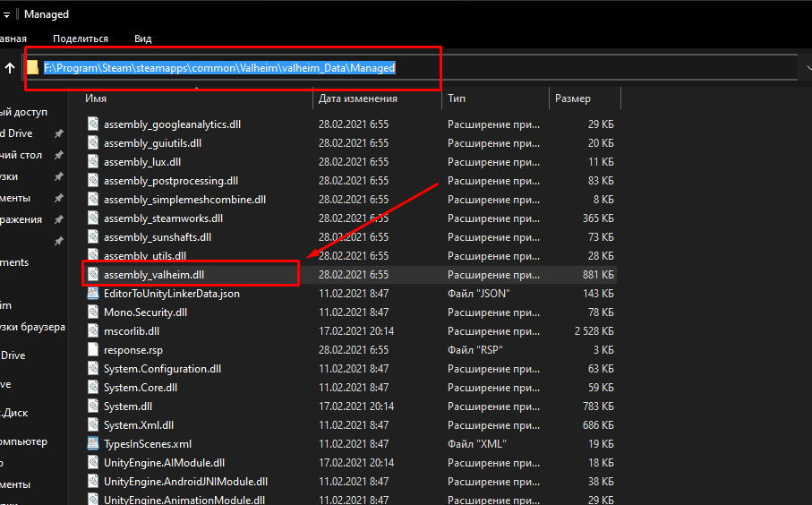Sort by the Размер column header
This screenshot has width=812, height=505.
tap(573, 98)
